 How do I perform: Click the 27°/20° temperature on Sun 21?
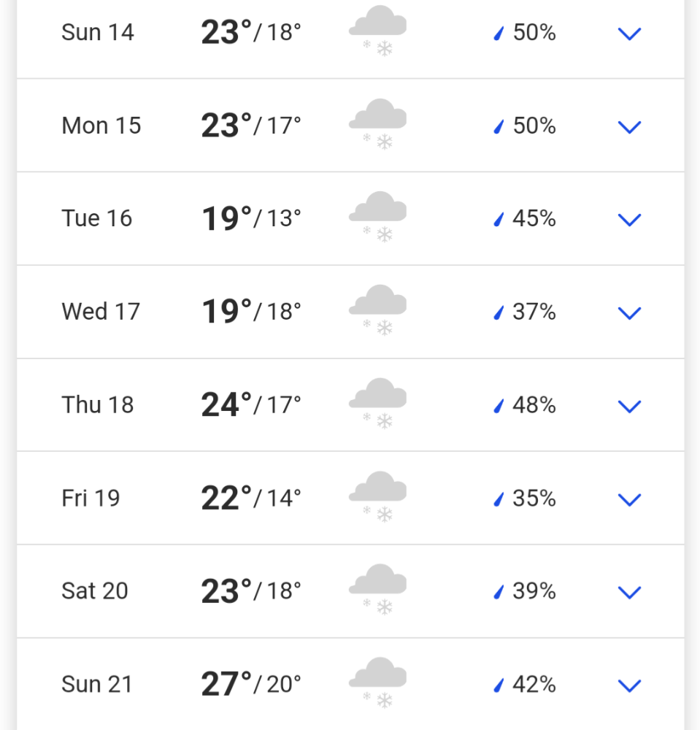click(251, 684)
